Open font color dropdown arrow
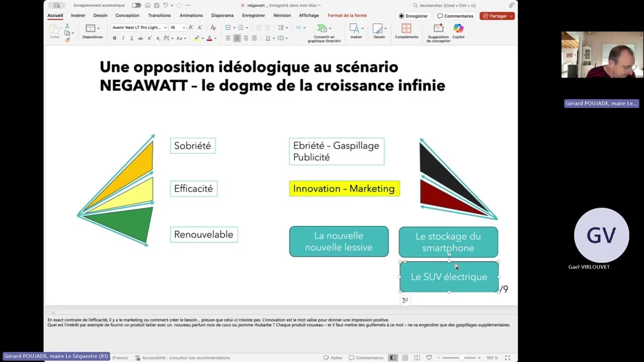644x362 pixels. [x=215, y=38]
